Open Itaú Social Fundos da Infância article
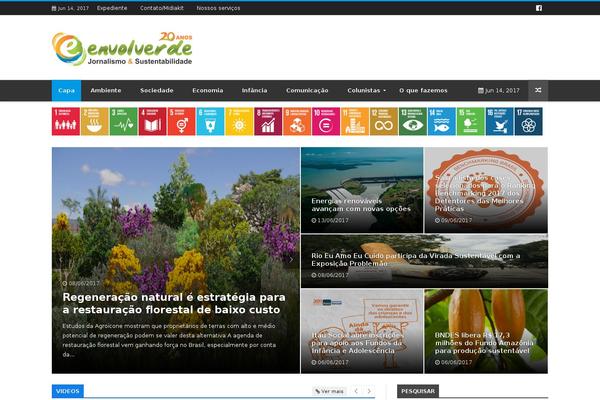Screen dimensions: 600x400 point(357,343)
